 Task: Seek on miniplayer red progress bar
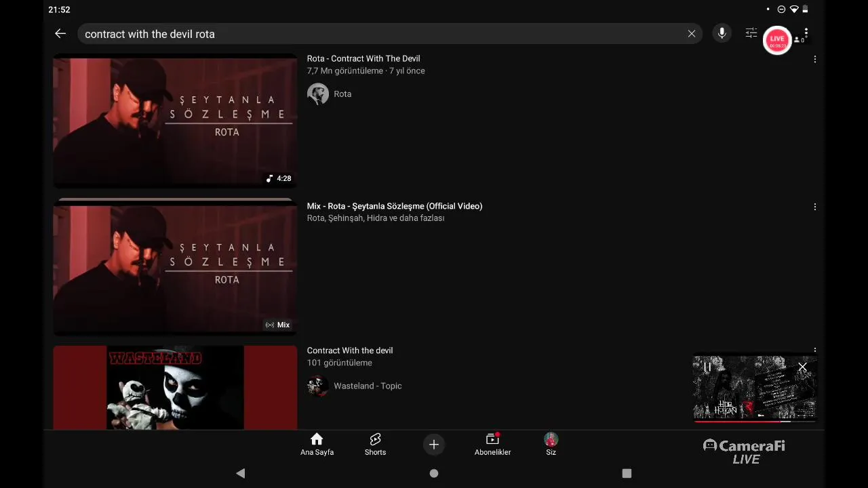pos(755,421)
